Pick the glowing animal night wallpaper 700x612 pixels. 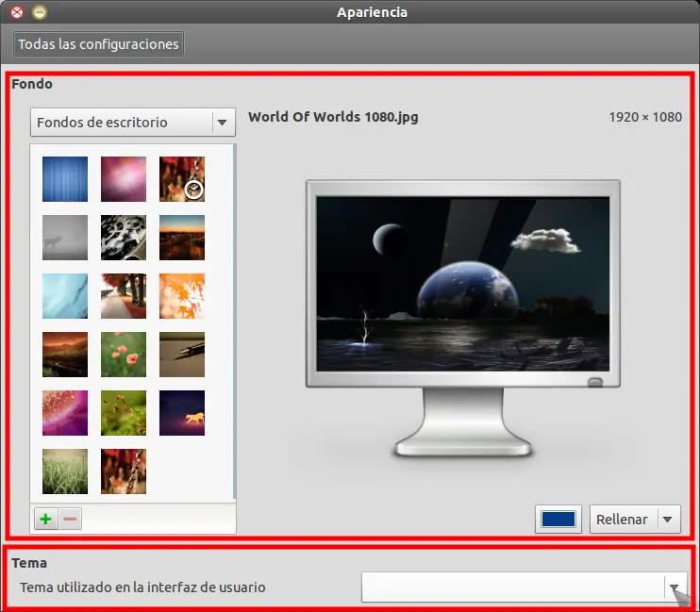pyautogui.click(x=182, y=413)
